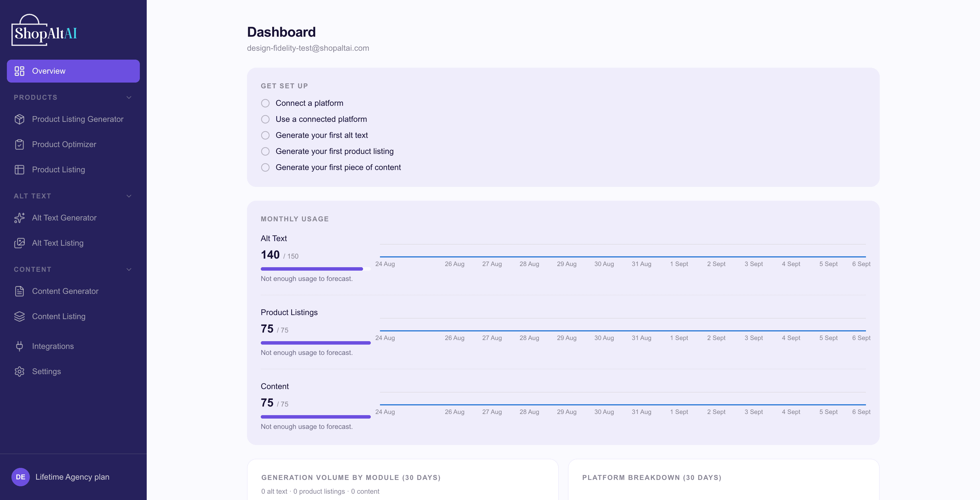Collapse the Content section chevron
Viewport: 980px width, 500px height.
coord(129,270)
